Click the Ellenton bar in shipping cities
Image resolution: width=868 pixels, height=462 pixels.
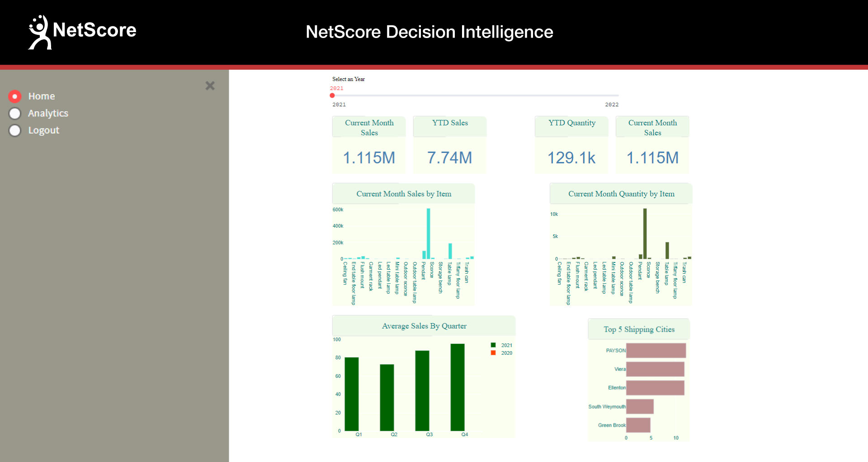(655, 388)
